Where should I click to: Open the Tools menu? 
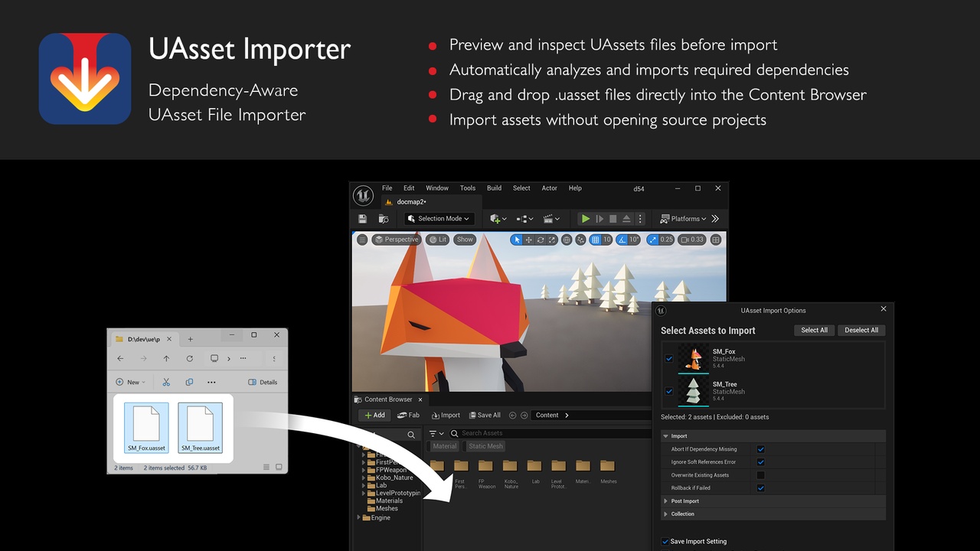pyautogui.click(x=468, y=188)
